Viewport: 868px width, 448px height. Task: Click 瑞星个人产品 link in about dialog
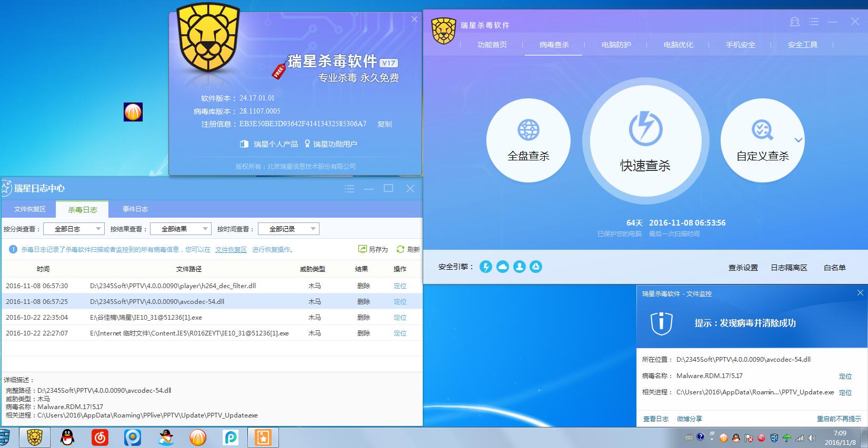[269, 144]
